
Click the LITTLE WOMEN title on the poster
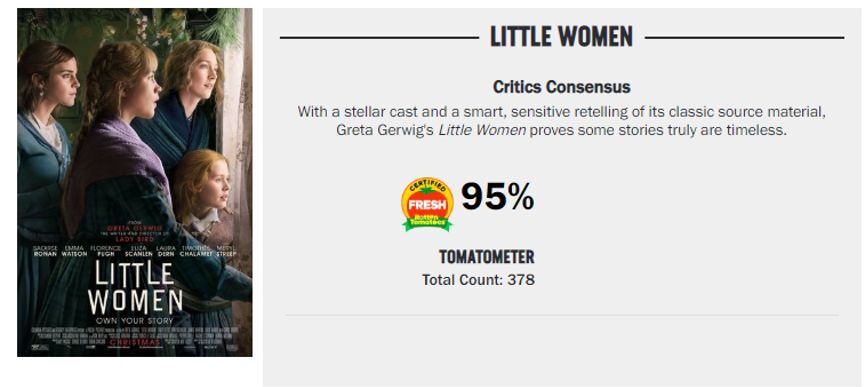coord(134,287)
